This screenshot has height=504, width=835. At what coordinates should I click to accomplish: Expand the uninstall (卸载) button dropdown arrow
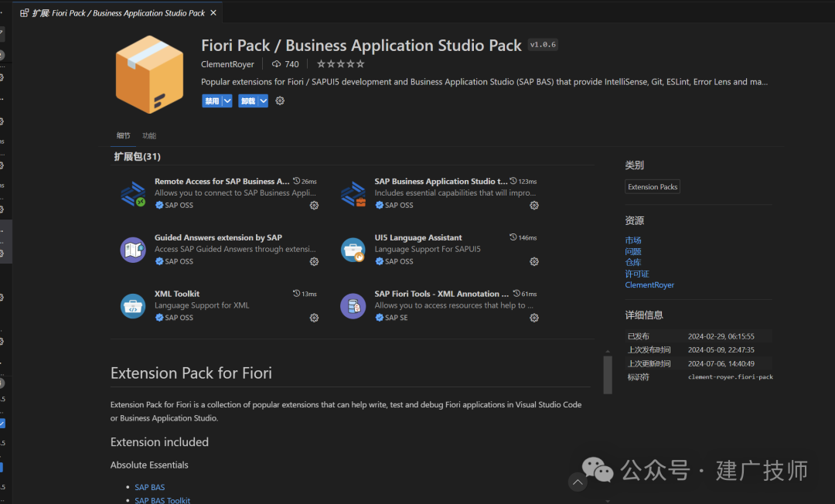(x=263, y=100)
